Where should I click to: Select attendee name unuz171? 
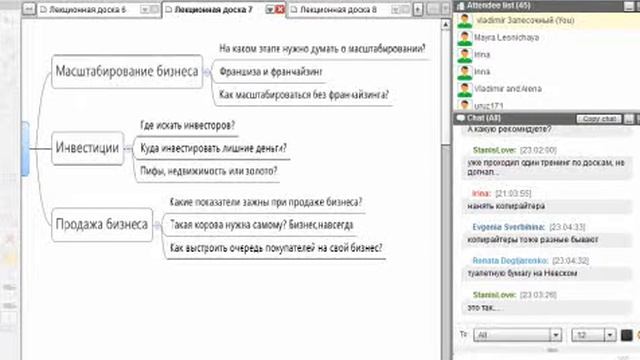click(x=489, y=106)
